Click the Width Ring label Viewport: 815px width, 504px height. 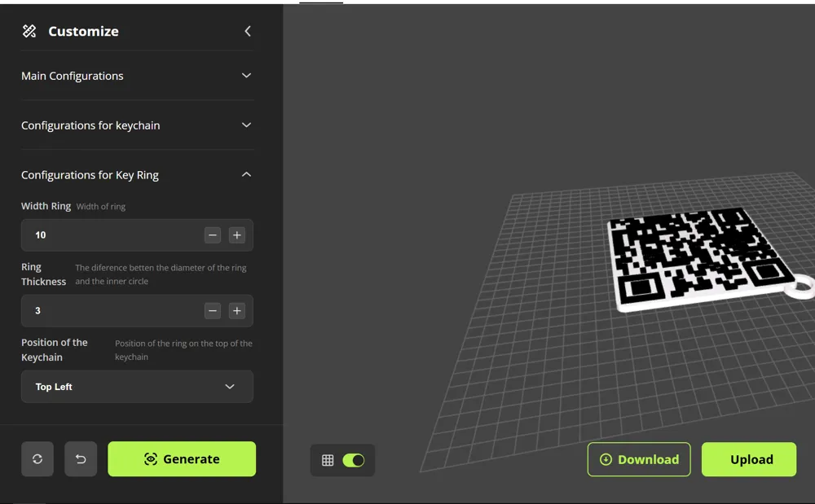(x=46, y=206)
